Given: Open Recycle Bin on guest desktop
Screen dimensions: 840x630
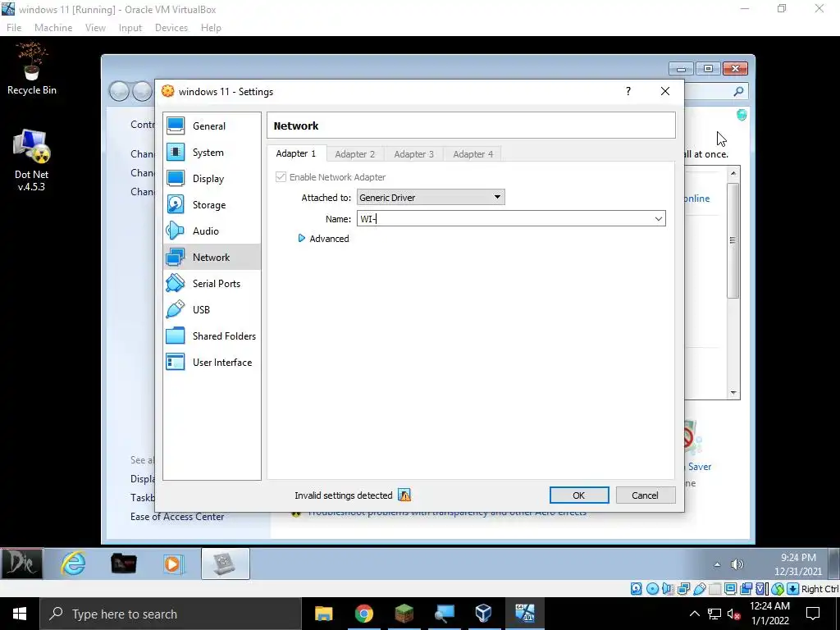Looking at the screenshot, I should 32,69.
